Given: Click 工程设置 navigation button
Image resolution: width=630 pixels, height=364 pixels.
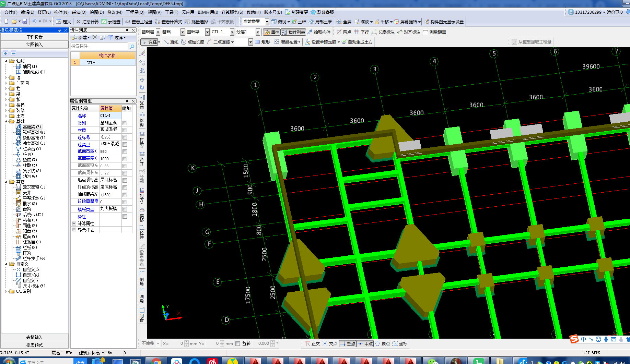Looking at the screenshot, I should 34,37.
